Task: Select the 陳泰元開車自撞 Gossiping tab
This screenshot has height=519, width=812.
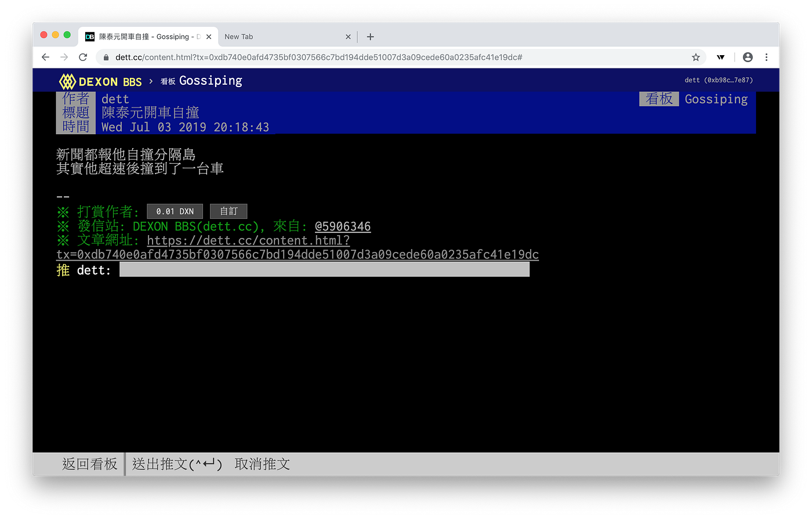Action: coord(145,36)
